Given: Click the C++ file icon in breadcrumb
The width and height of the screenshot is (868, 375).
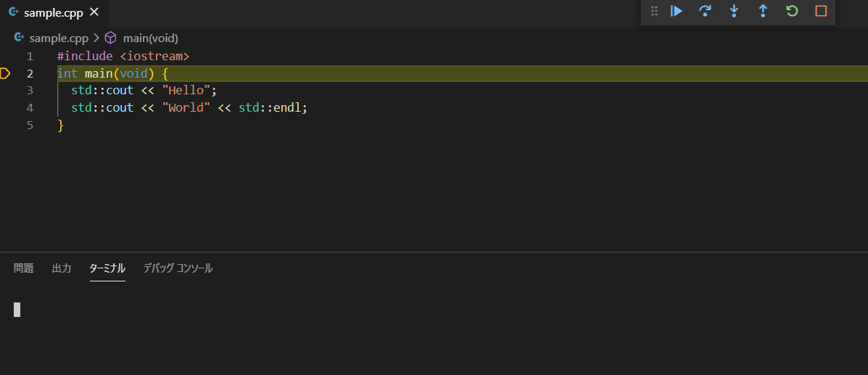Looking at the screenshot, I should (19, 38).
